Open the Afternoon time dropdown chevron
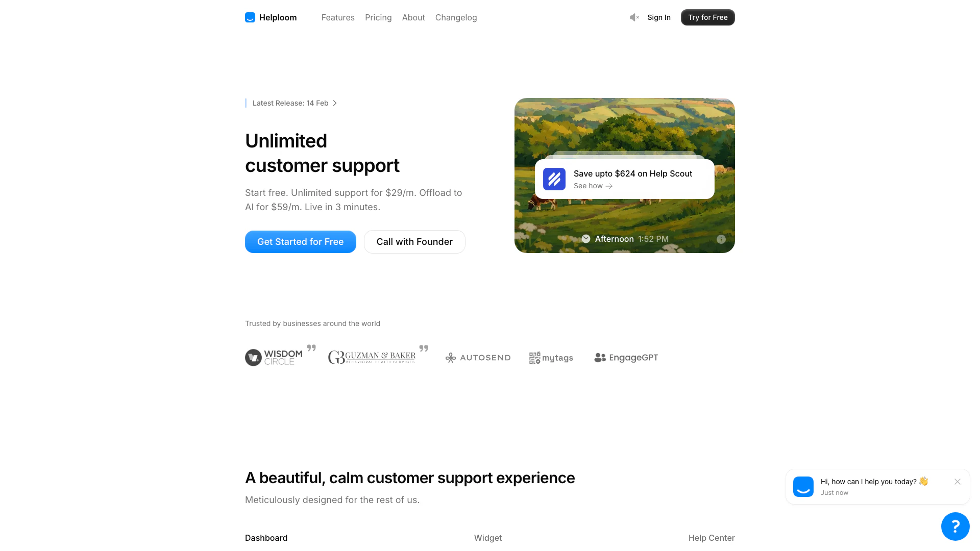The height and width of the screenshot is (551, 980). pos(586,239)
